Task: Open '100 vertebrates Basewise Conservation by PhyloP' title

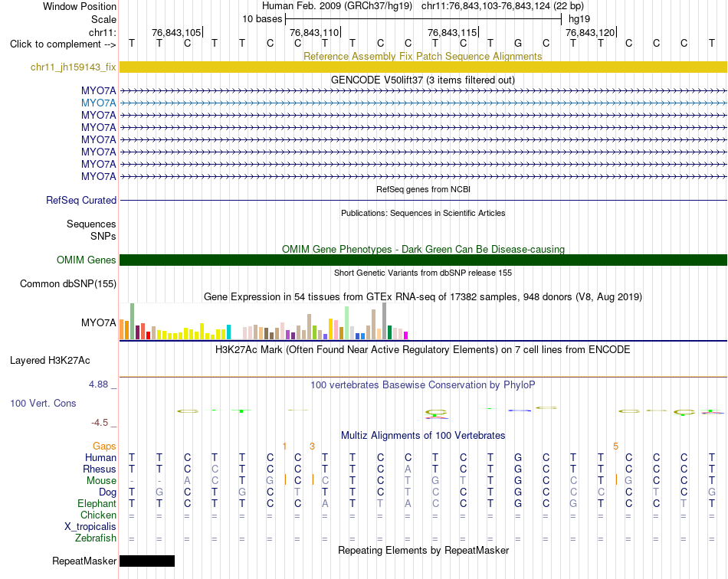Action: 423,384
